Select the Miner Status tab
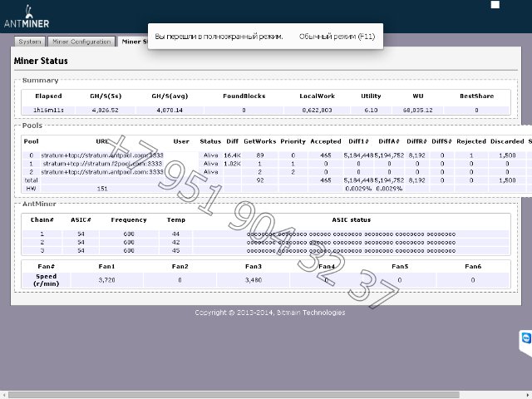The height and width of the screenshot is (399, 532). click(x=133, y=42)
